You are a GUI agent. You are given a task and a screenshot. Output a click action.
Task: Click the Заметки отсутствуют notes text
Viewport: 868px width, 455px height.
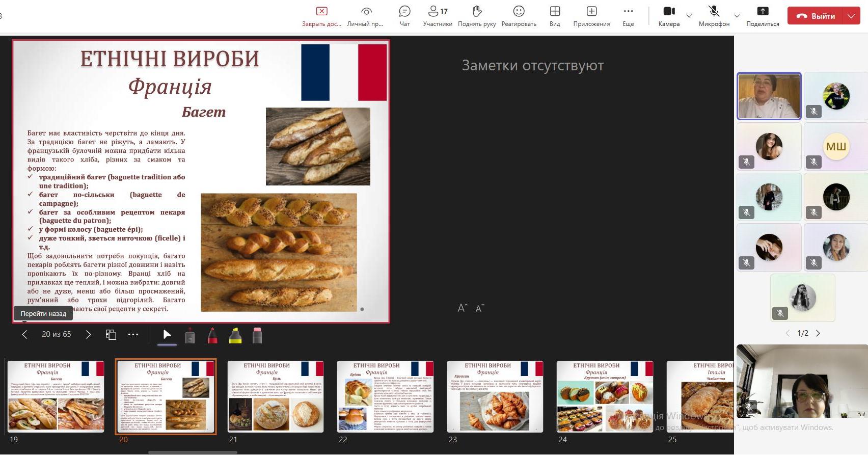pyautogui.click(x=533, y=65)
